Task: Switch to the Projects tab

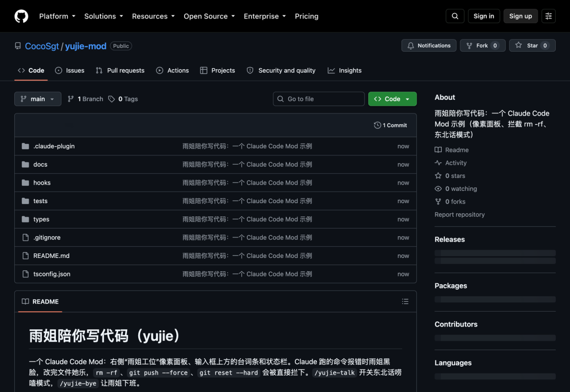Action: click(x=217, y=71)
